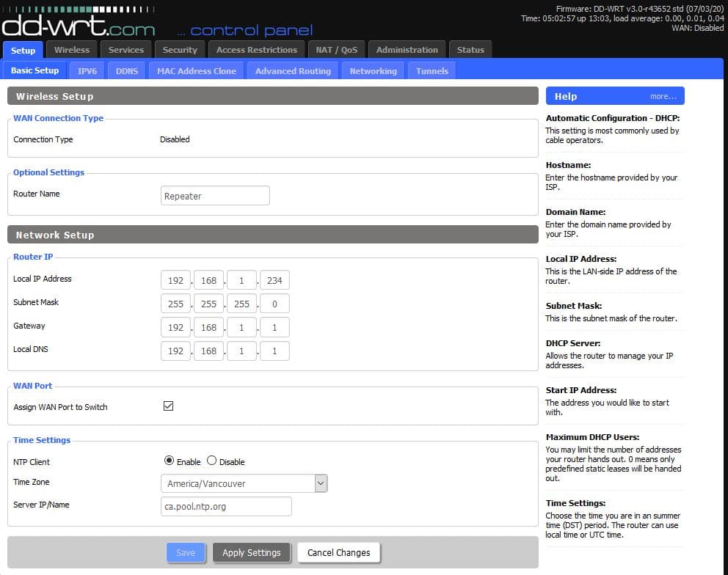Open the Advanced Routing sub-tab
Image resolution: width=728 pixels, height=575 pixels.
pos(293,71)
